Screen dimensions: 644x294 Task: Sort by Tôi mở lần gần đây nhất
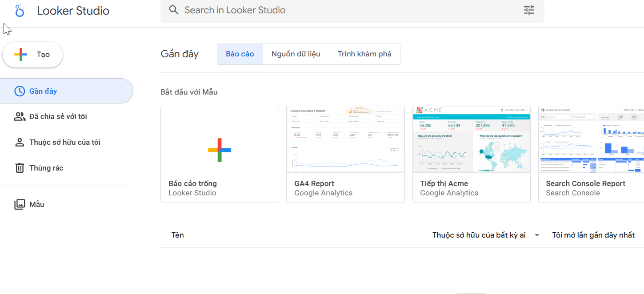pyautogui.click(x=593, y=235)
